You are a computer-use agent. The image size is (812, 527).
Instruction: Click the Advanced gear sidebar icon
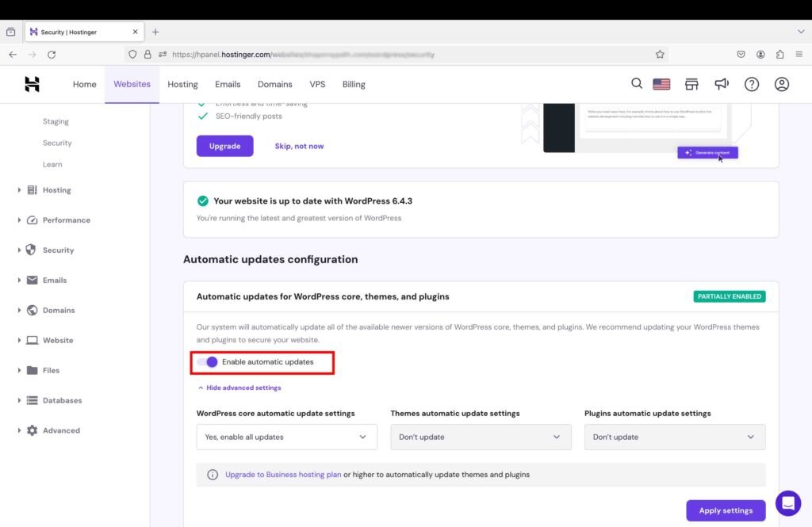pos(32,430)
